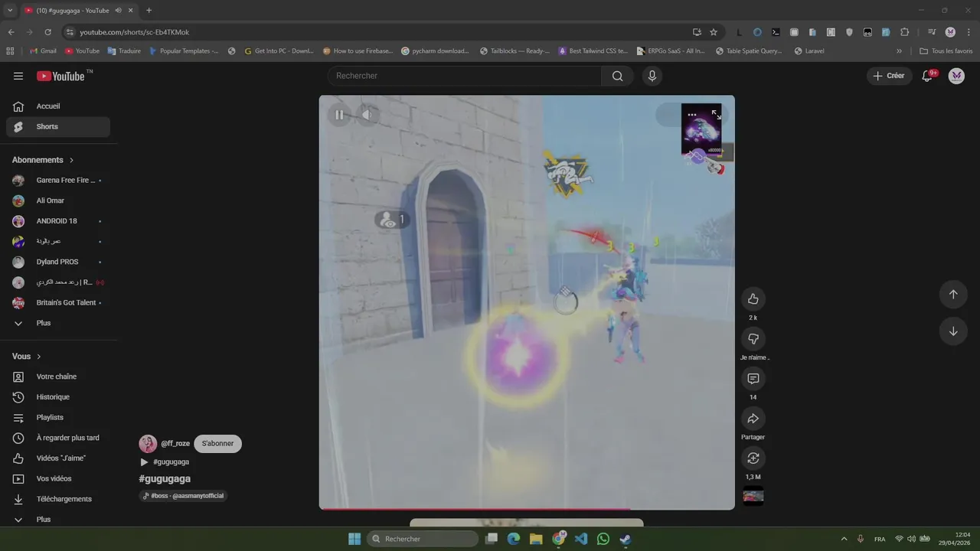Open the Chrome extensions puzzle icon
This screenshot has height=551, width=980.
click(905, 32)
